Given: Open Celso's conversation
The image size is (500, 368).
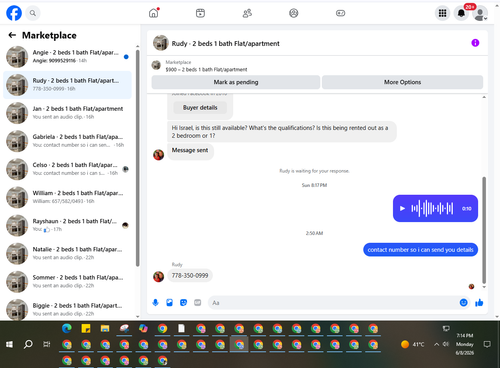Looking at the screenshot, I should (x=67, y=169).
